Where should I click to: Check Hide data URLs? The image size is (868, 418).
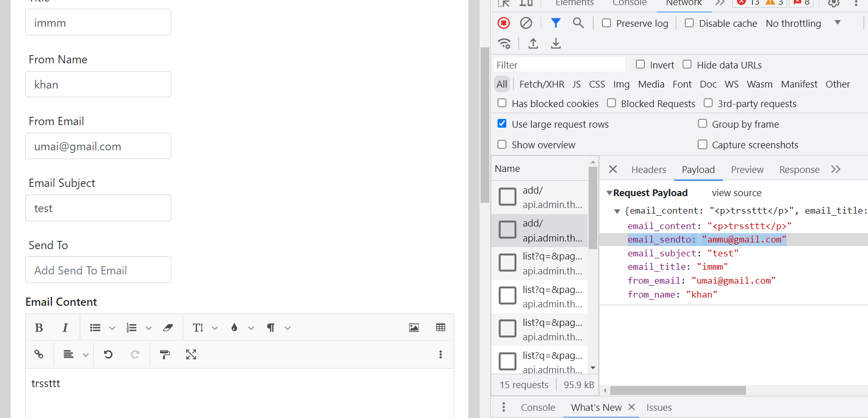point(687,64)
